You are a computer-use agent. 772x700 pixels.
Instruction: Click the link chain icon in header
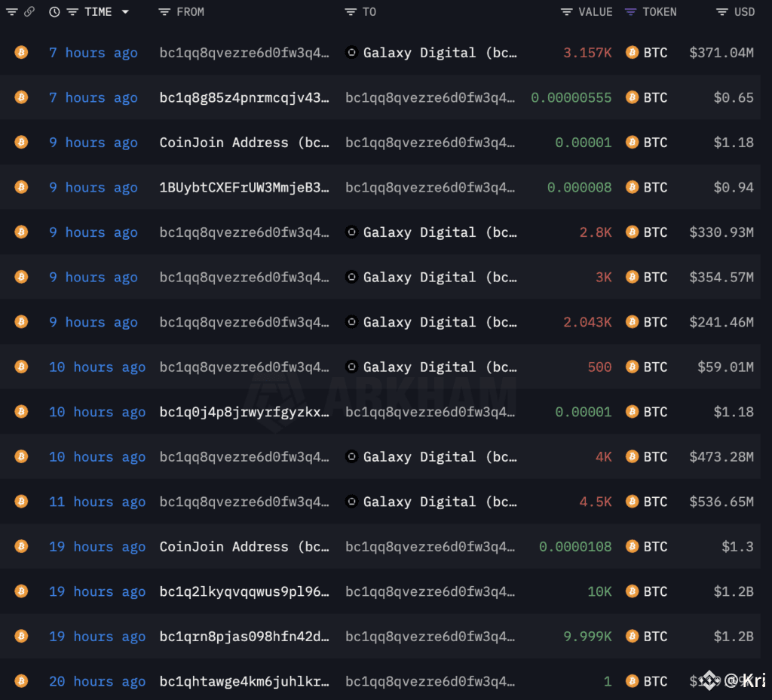pos(29,11)
